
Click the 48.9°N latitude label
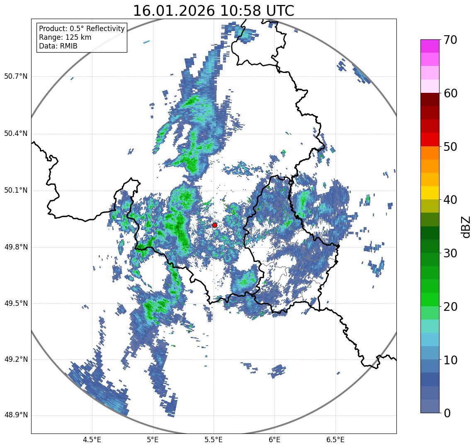pos(15,415)
